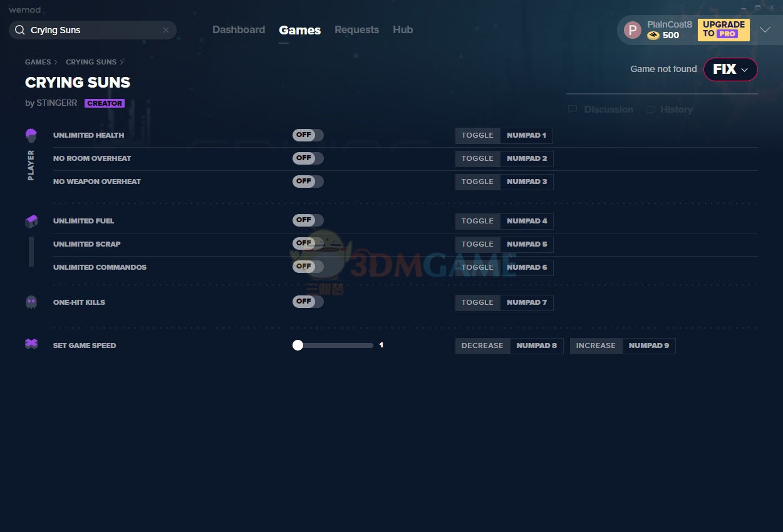Edit No Weapon Overheat NUMPAD 3 hotkey

(x=526, y=182)
